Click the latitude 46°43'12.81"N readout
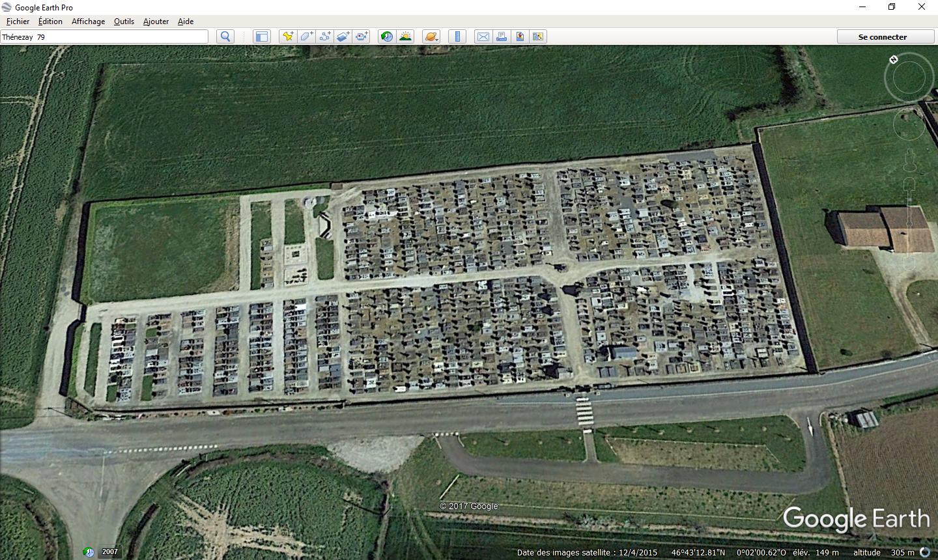The height and width of the screenshot is (560, 938). click(698, 553)
